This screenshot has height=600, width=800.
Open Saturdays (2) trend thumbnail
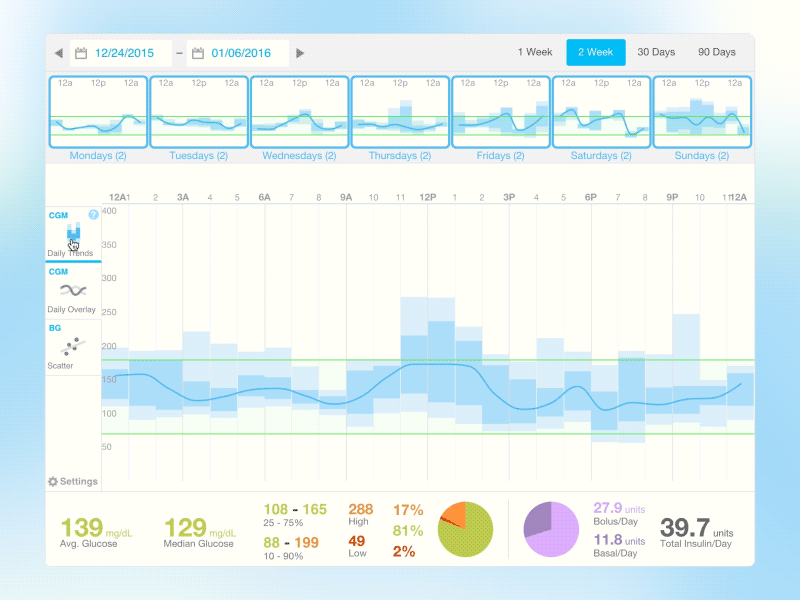601,112
